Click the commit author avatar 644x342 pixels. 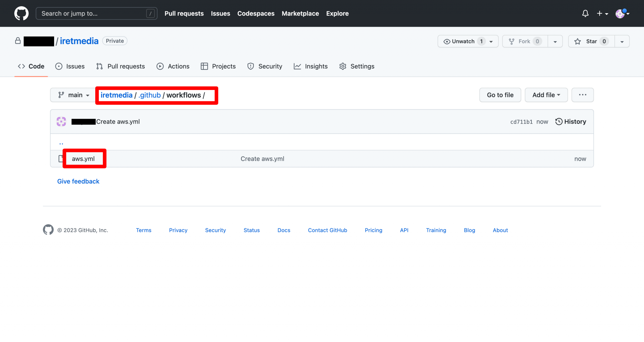coord(61,121)
